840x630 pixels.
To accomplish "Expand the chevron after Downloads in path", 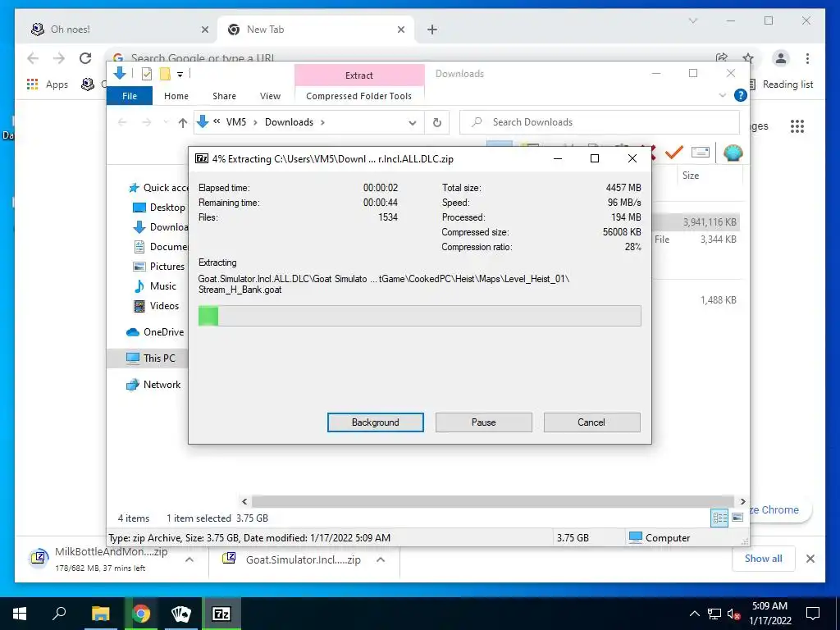I will point(322,122).
